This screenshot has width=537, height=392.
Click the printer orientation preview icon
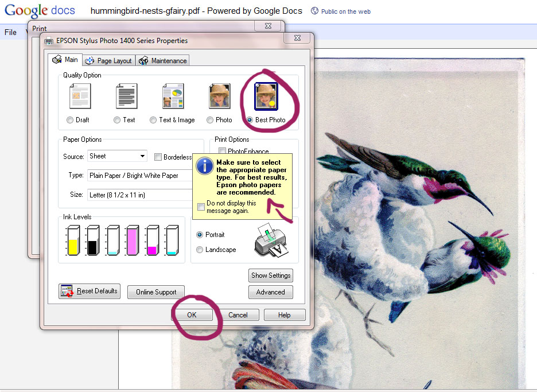pos(271,241)
